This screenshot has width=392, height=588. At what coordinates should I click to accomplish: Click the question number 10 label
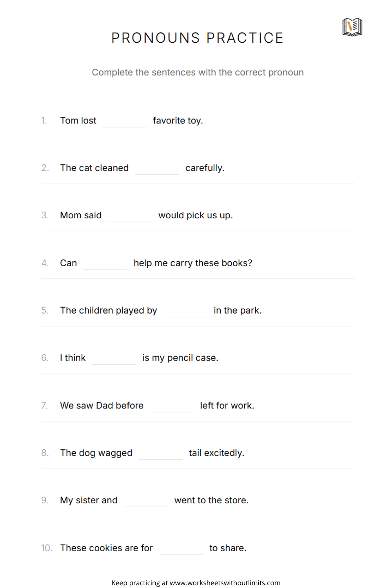(46, 548)
